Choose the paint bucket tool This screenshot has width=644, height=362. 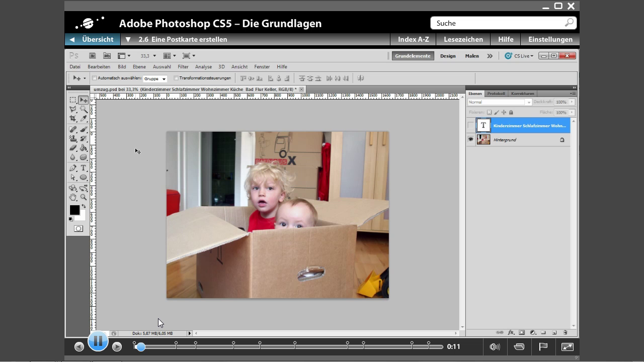[x=84, y=148]
